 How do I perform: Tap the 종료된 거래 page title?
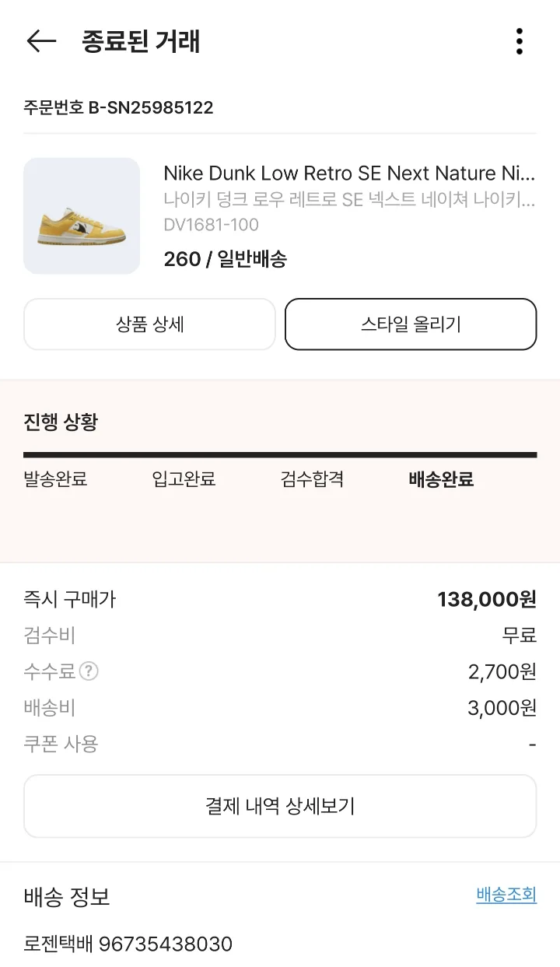point(141,41)
